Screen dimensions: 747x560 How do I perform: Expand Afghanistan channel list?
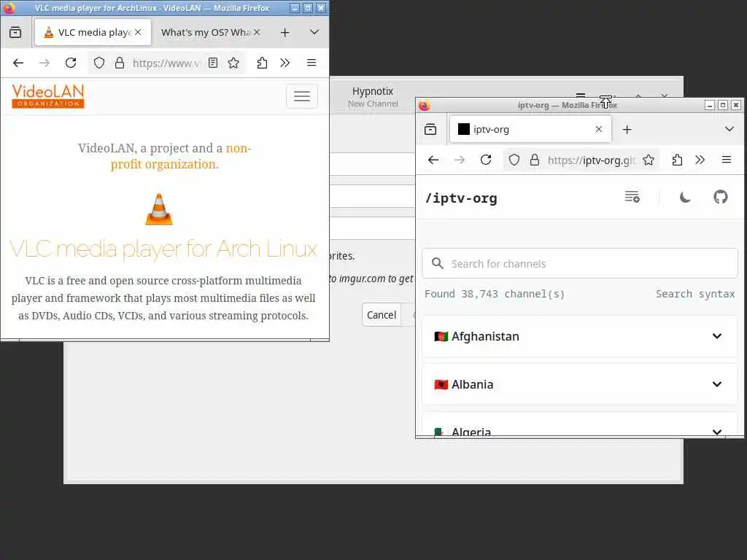580,336
